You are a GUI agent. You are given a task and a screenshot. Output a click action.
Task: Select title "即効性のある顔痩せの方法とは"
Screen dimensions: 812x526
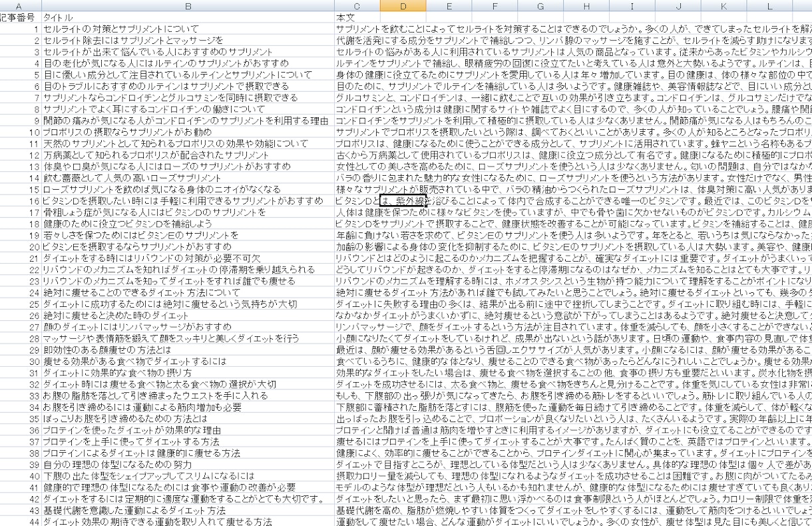(x=188, y=349)
